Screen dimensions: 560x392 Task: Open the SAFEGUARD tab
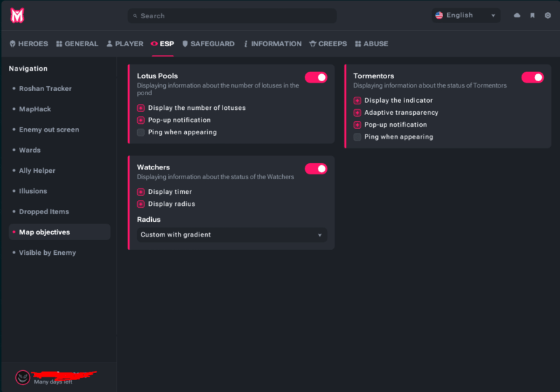[209, 43]
